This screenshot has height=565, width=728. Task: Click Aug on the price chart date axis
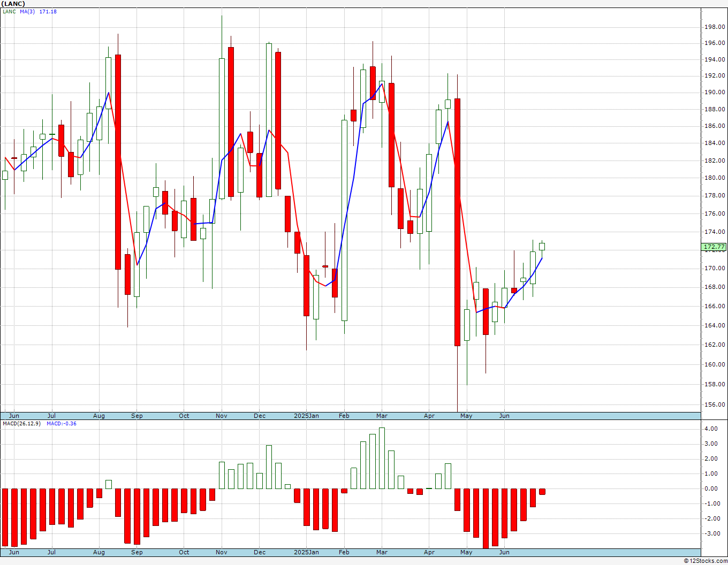(99, 416)
